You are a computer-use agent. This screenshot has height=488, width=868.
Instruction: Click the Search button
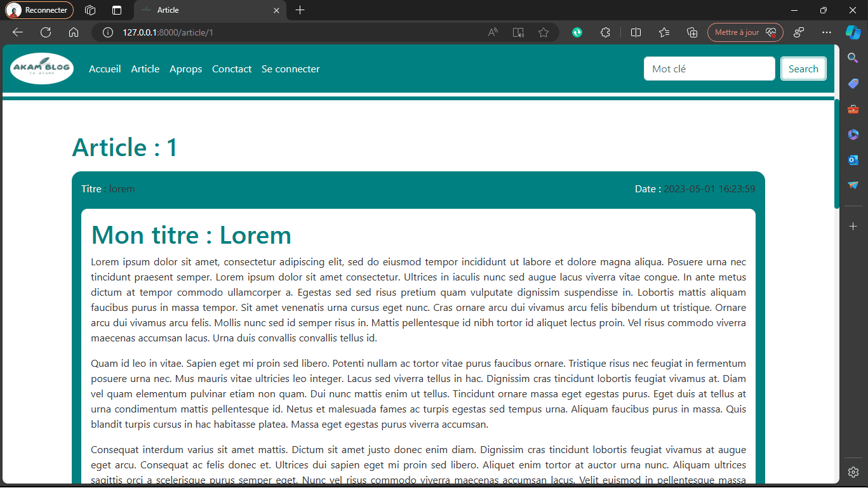click(x=803, y=69)
